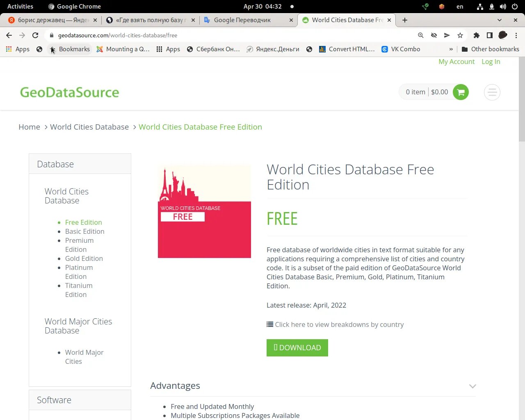This screenshot has width=525, height=420.
Task: Select Free Edition in sidebar
Action: coord(84,222)
